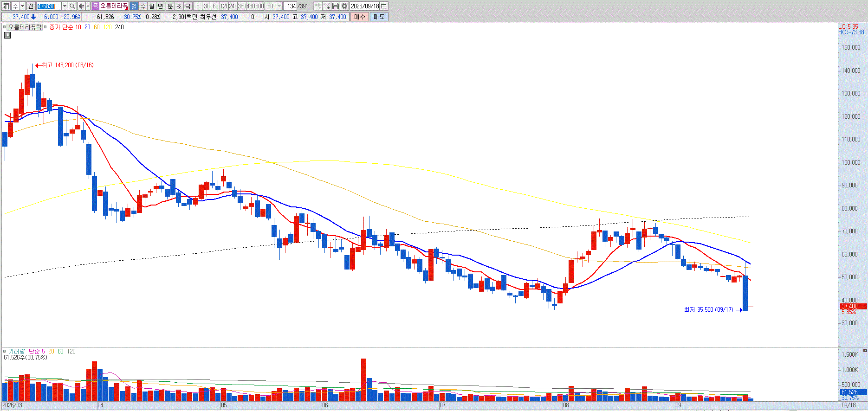Switch to 월 monthly period tab
This screenshot has height=411, width=868.
(151, 6)
